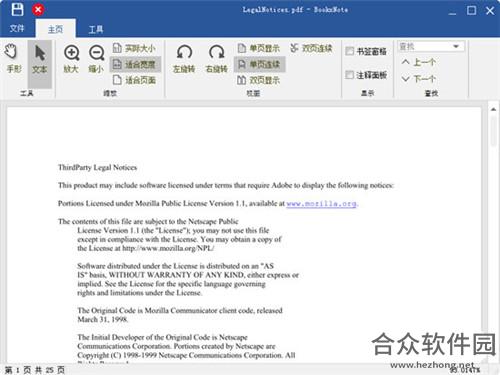Image resolution: width=500 pixels, height=375 pixels.
Task: Click the save icon in title bar
Action: click(17, 9)
